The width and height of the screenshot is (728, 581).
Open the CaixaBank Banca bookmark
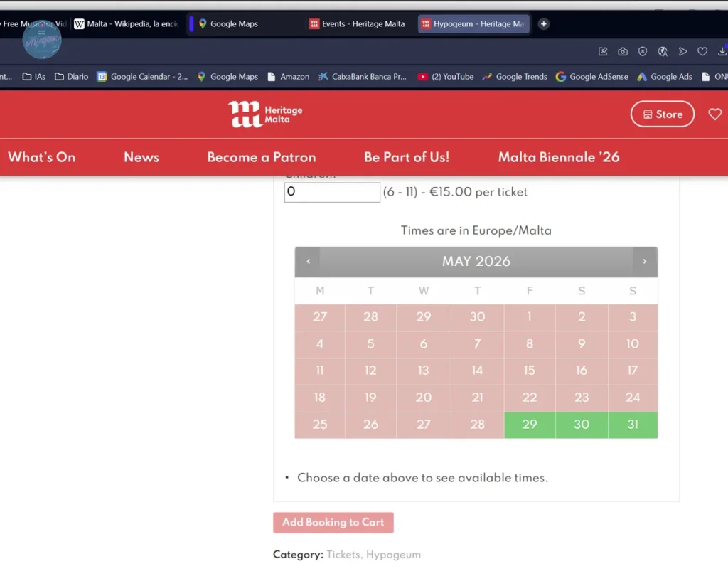click(362, 77)
